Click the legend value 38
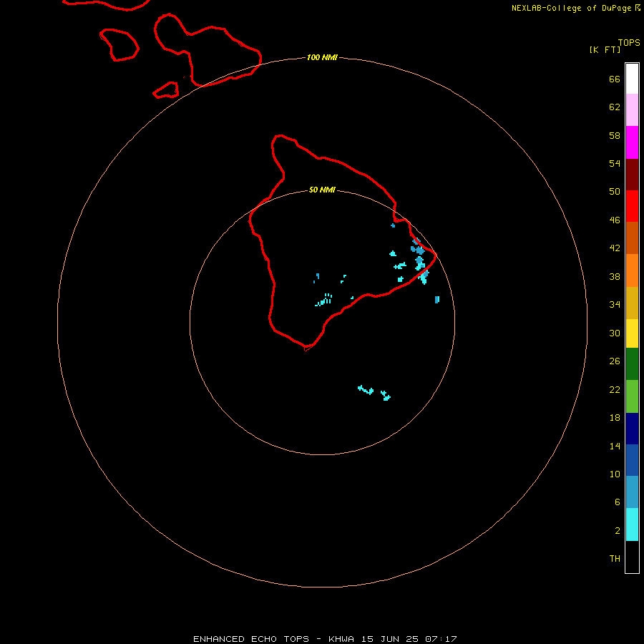The width and height of the screenshot is (644, 644). (615, 277)
